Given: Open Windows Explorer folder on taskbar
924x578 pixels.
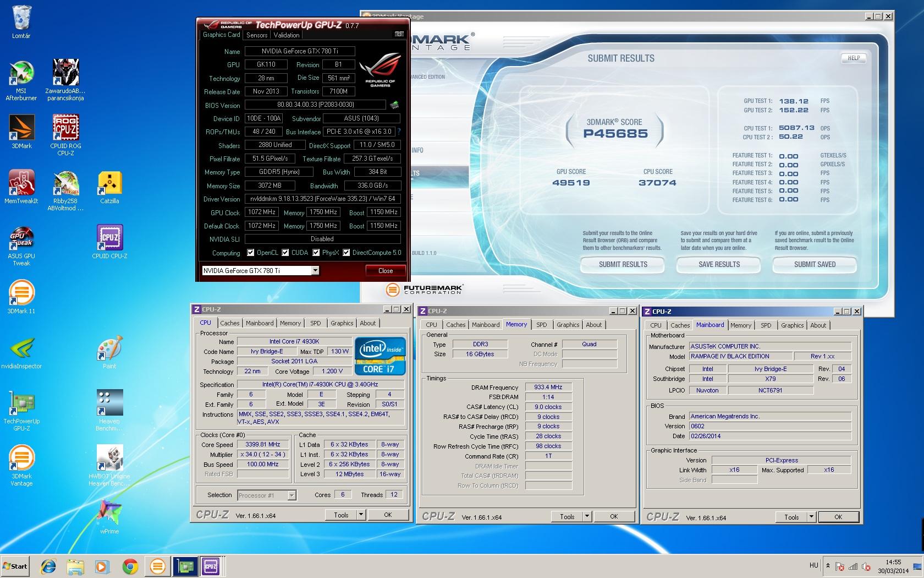Looking at the screenshot, I should [75, 566].
